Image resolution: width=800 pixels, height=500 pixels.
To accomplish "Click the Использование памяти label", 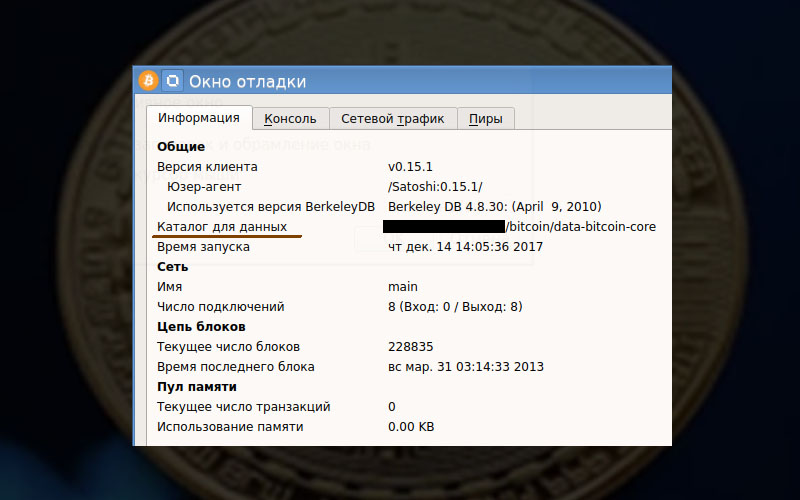I will click(230, 427).
